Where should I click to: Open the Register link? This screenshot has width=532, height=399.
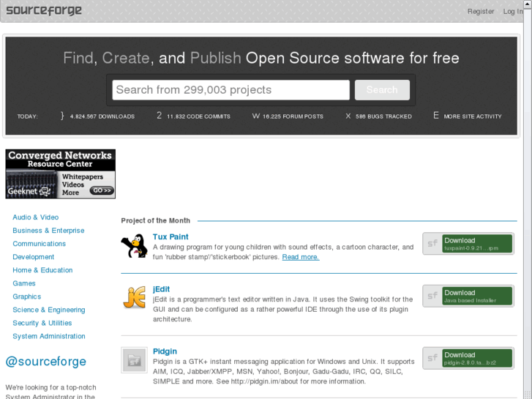point(481,11)
